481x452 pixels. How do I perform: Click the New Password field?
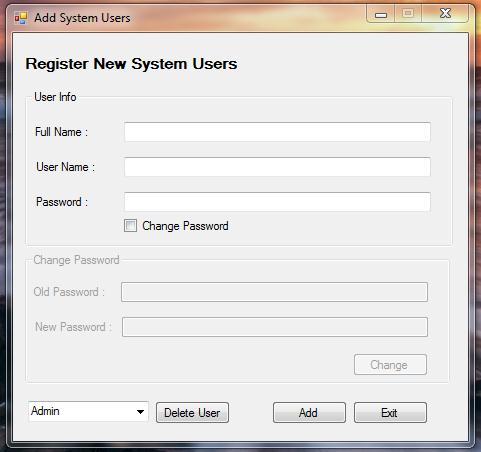(275, 327)
